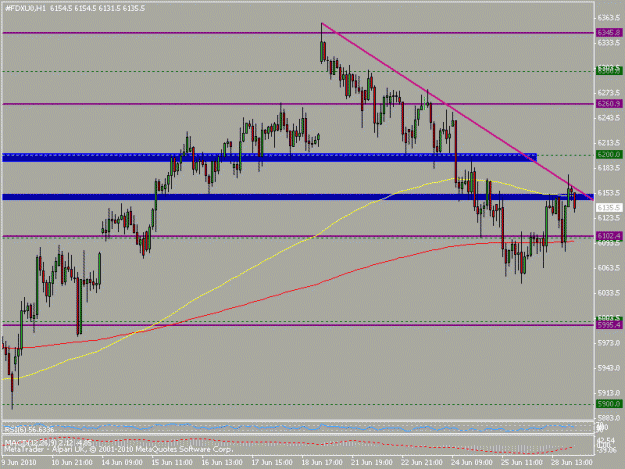Click the white current price label 6135.5

tap(609, 208)
